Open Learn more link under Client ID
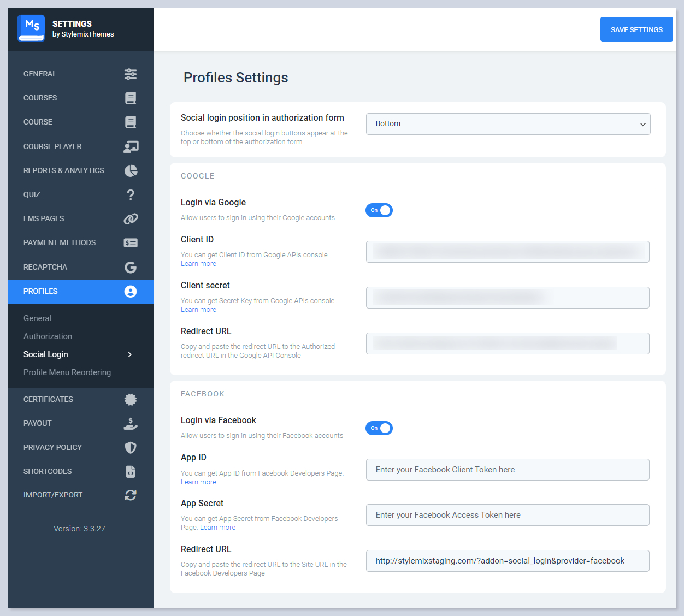The image size is (684, 616). click(x=198, y=264)
